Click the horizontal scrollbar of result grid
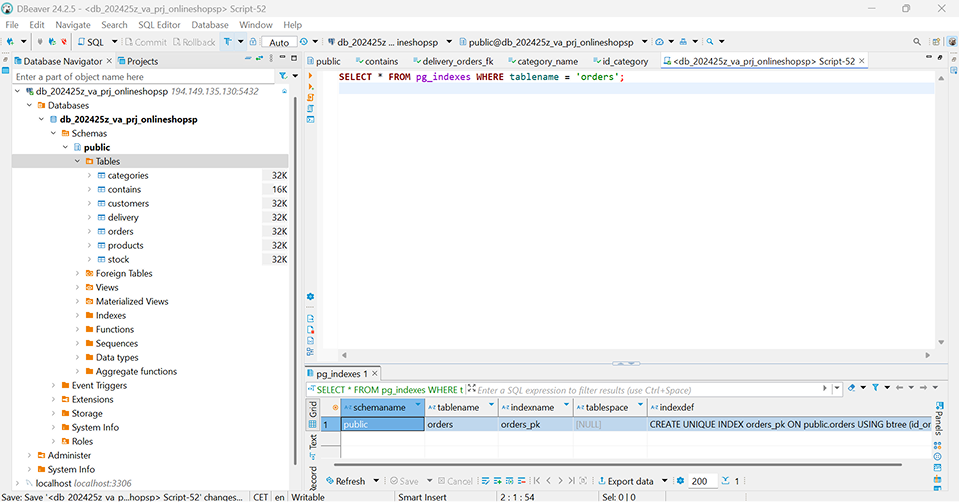The image size is (959, 502). pos(620,465)
